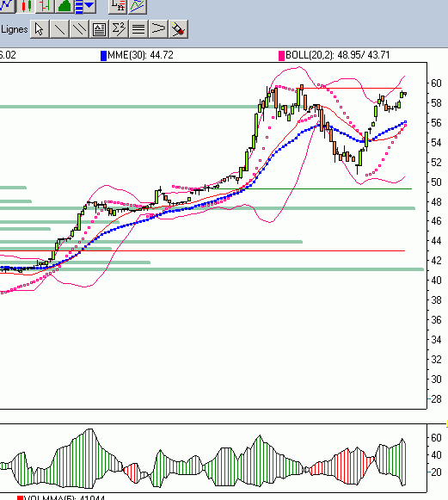Select the single trend line tool
Viewport: 448px width, 500px height.
tap(59, 29)
